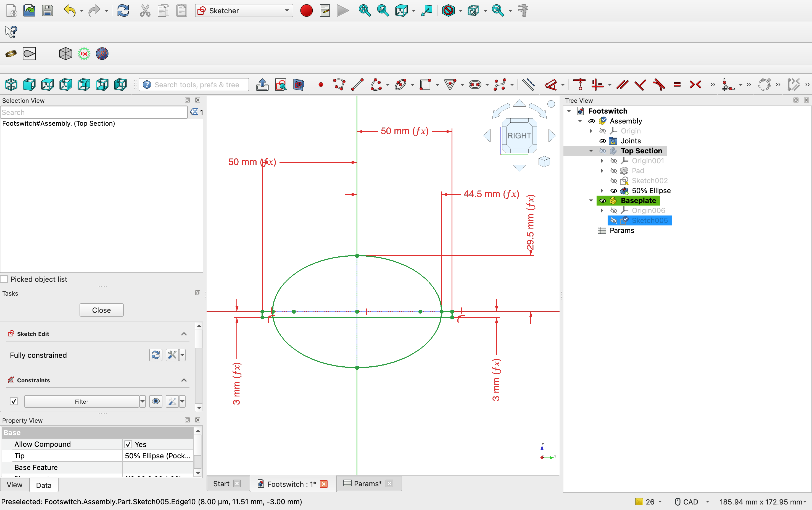Image resolution: width=812 pixels, height=510 pixels.
Task: Open the View property tab
Action: pyautogui.click(x=14, y=485)
